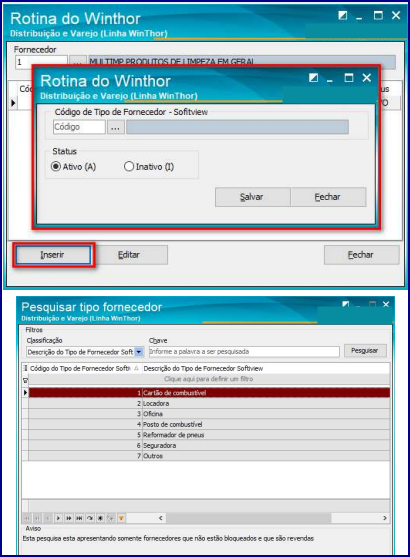Click horizontal scrollbar right arrow
The width and height of the screenshot is (410, 557).
point(385,518)
